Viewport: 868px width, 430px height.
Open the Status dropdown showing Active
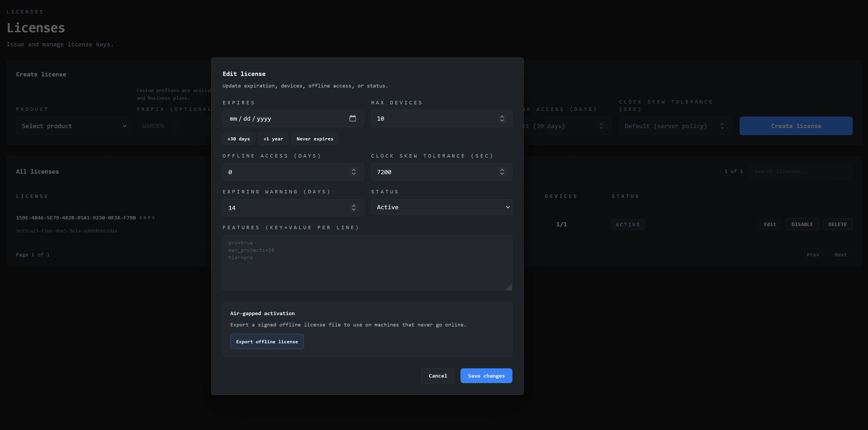tap(442, 207)
